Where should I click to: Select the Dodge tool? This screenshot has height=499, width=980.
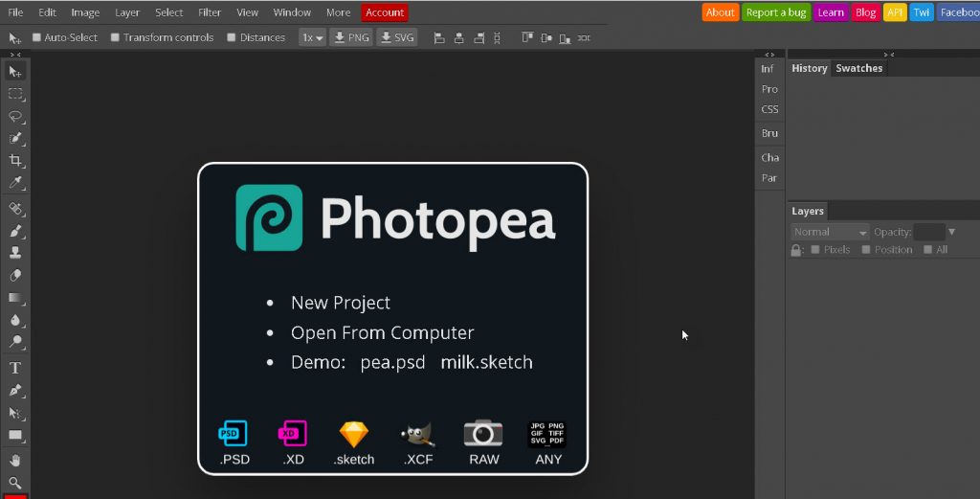point(15,342)
